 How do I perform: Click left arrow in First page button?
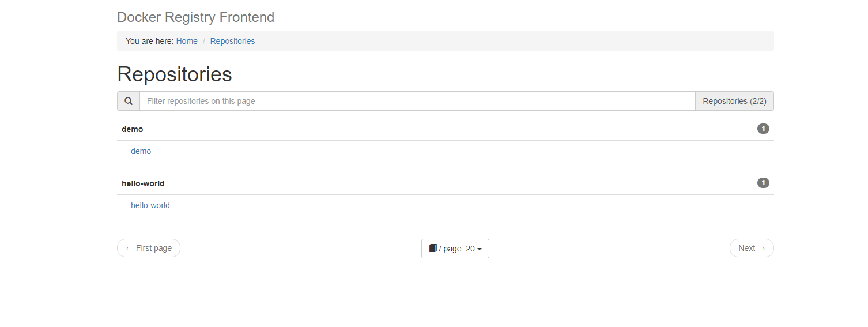130,249
